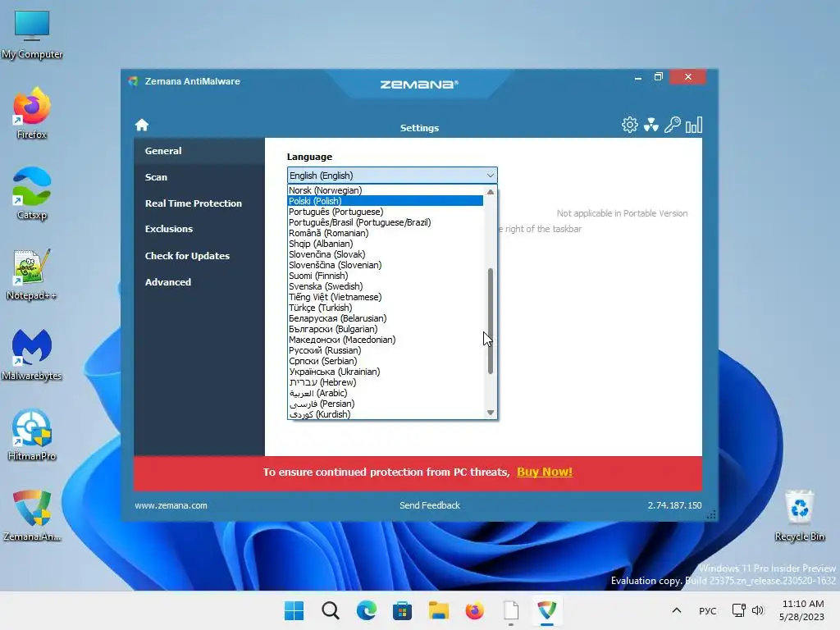Collapse the Language combo box arrow
The width and height of the screenshot is (840, 630).
coord(490,176)
